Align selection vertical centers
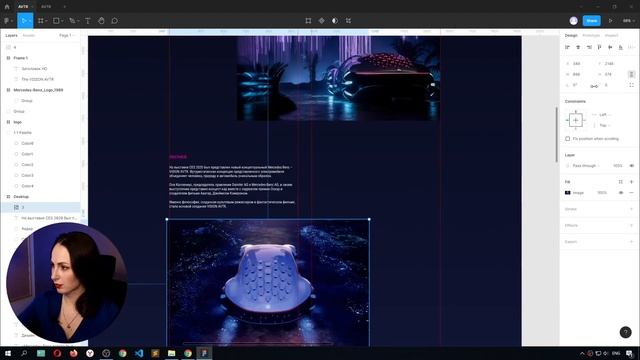The image size is (640, 360). [610, 47]
